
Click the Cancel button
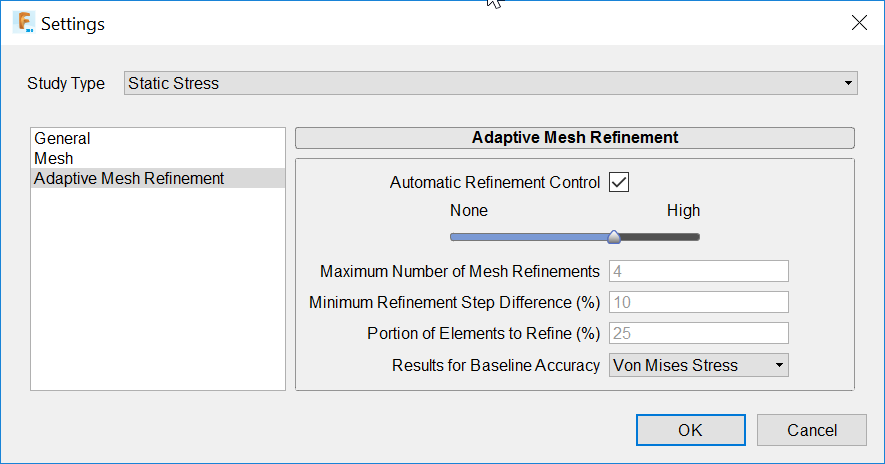click(x=812, y=430)
